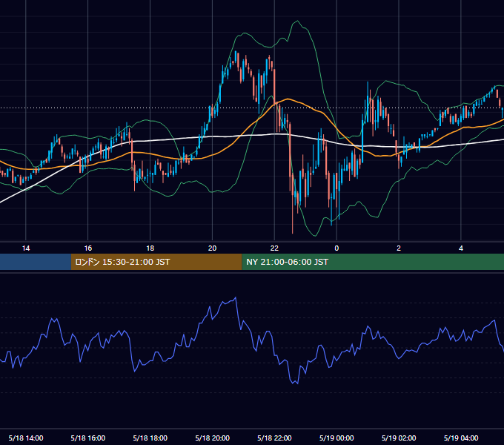This screenshot has width=504, height=445.
Task: Click the 5/19 02:00 date label
Action: [399, 438]
